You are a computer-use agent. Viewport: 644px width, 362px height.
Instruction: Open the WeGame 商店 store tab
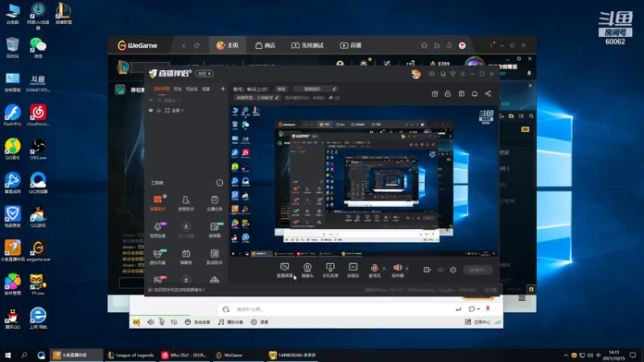point(265,46)
